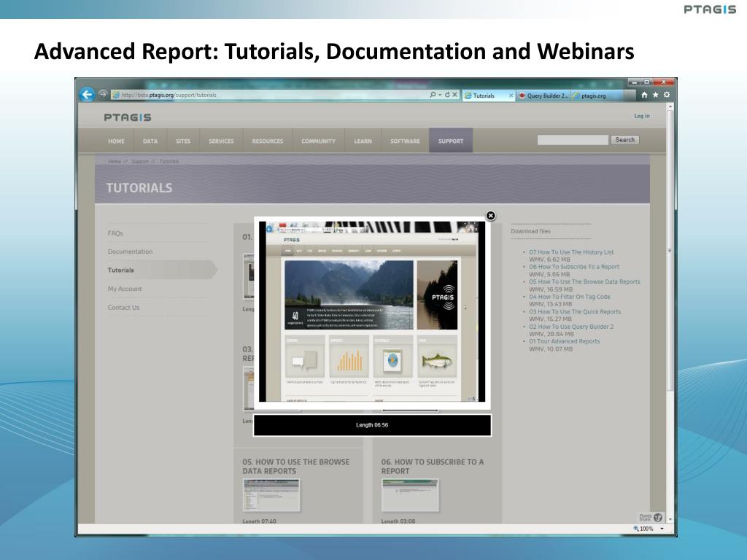747x560 pixels.
Task: Download 07 How To Use The History List
Action: click(571, 252)
